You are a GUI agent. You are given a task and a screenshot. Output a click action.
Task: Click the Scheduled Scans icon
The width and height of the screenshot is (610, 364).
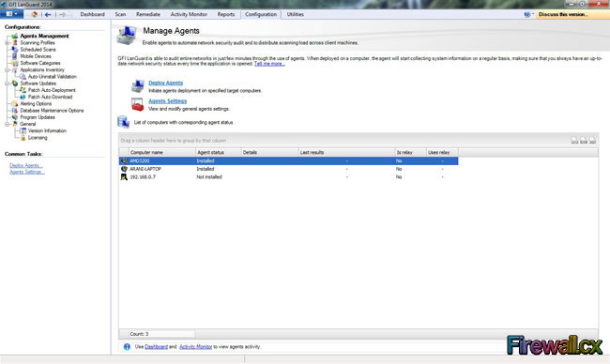point(14,50)
